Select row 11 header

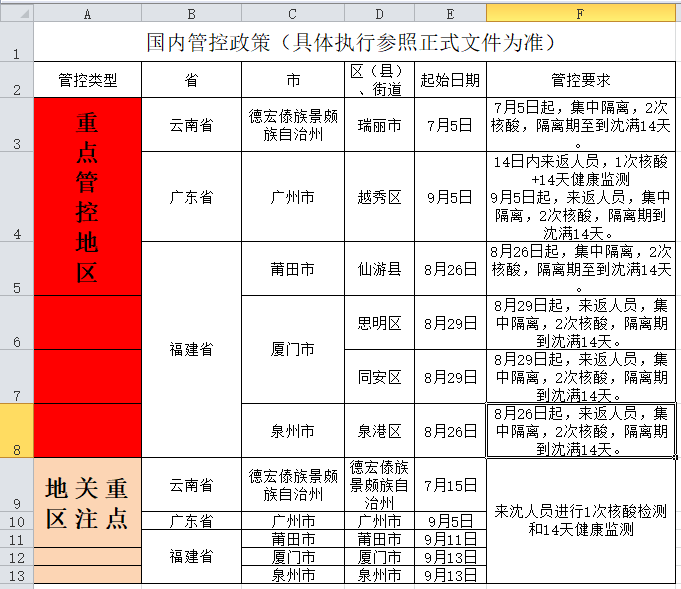point(17,539)
